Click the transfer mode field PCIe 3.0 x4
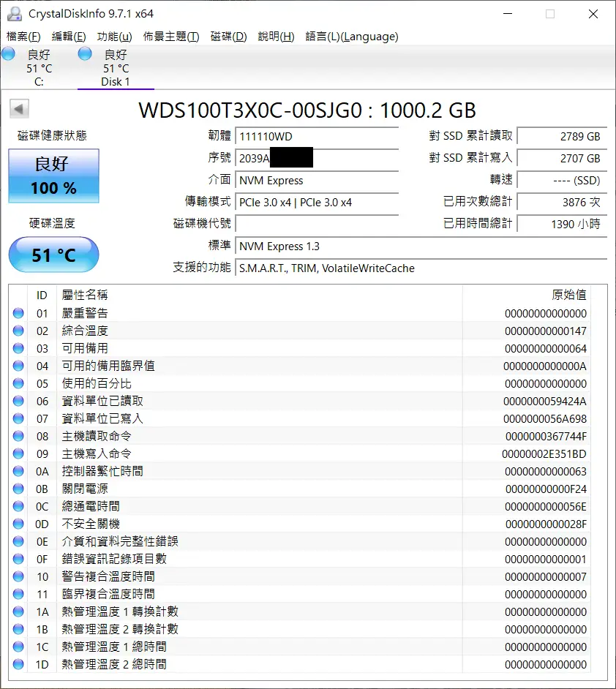 click(x=317, y=202)
